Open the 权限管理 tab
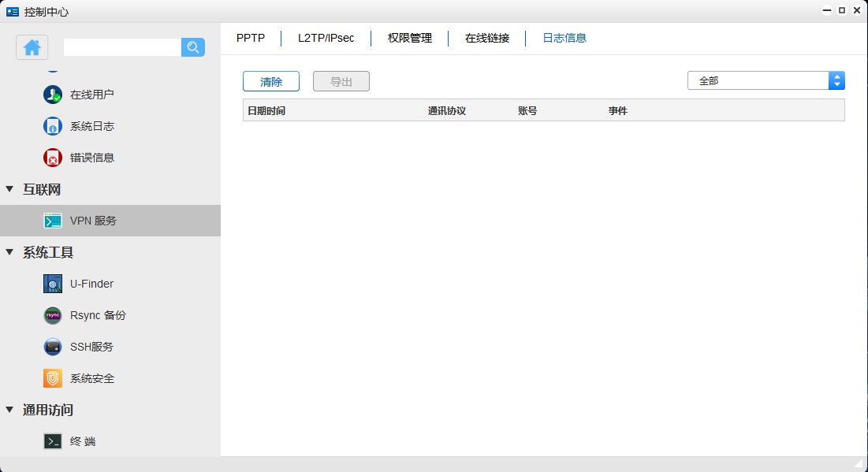The width and height of the screenshot is (868, 472). [x=410, y=38]
